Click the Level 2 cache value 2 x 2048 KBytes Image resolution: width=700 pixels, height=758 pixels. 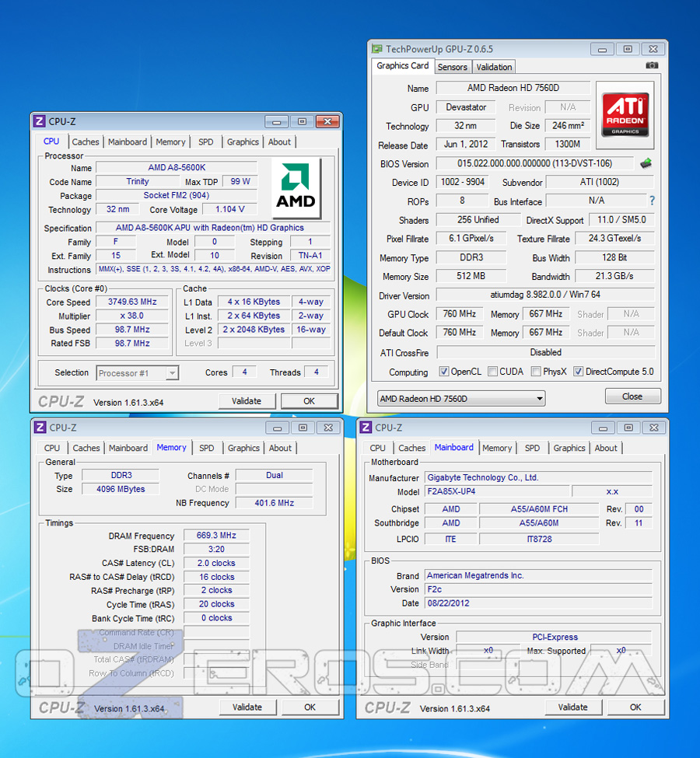254,329
